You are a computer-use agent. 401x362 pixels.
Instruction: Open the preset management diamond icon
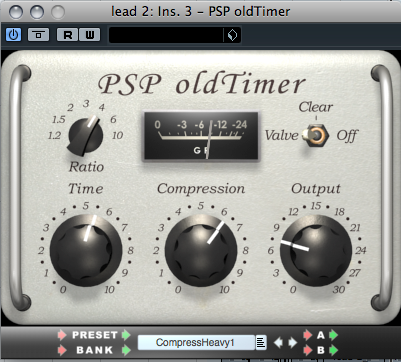pyautogui.click(x=232, y=35)
